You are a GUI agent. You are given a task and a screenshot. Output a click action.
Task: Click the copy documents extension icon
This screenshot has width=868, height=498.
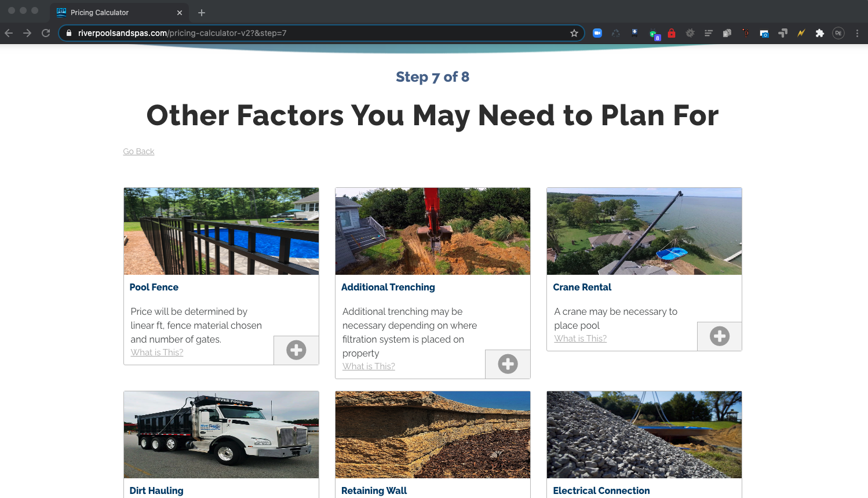pyautogui.click(x=727, y=33)
